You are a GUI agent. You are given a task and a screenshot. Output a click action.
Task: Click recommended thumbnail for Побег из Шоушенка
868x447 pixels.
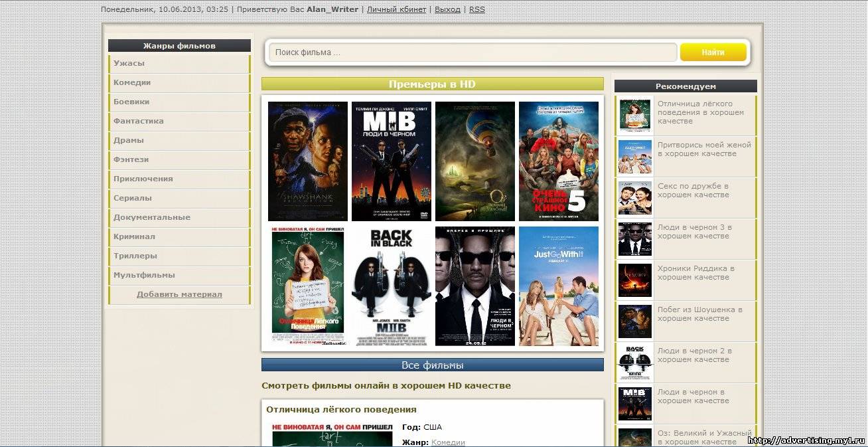pyautogui.click(x=635, y=321)
